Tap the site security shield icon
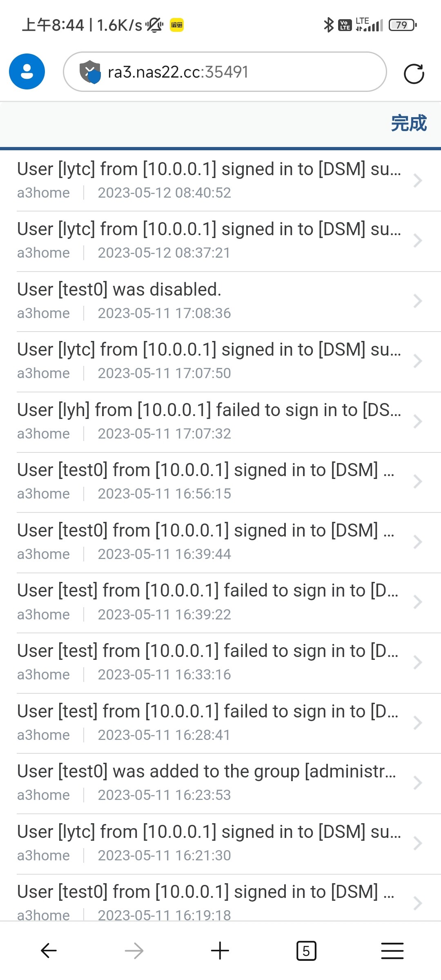The height and width of the screenshot is (980, 441). point(90,72)
